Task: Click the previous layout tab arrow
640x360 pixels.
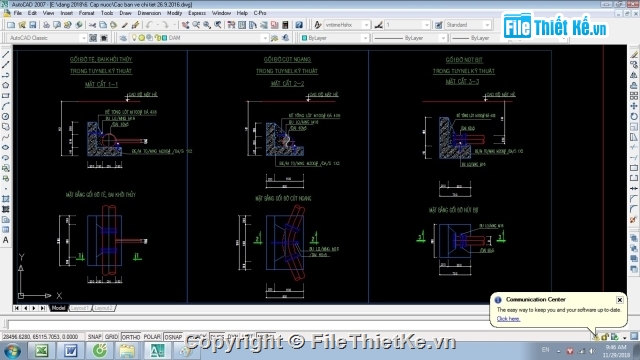Action: pos(25,308)
